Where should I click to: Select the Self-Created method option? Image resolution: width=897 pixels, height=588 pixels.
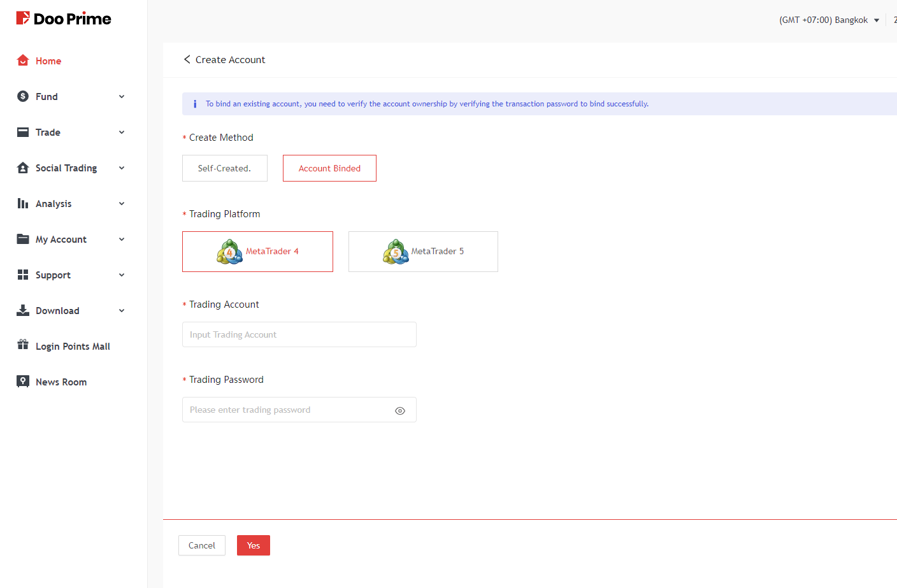pos(224,168)
